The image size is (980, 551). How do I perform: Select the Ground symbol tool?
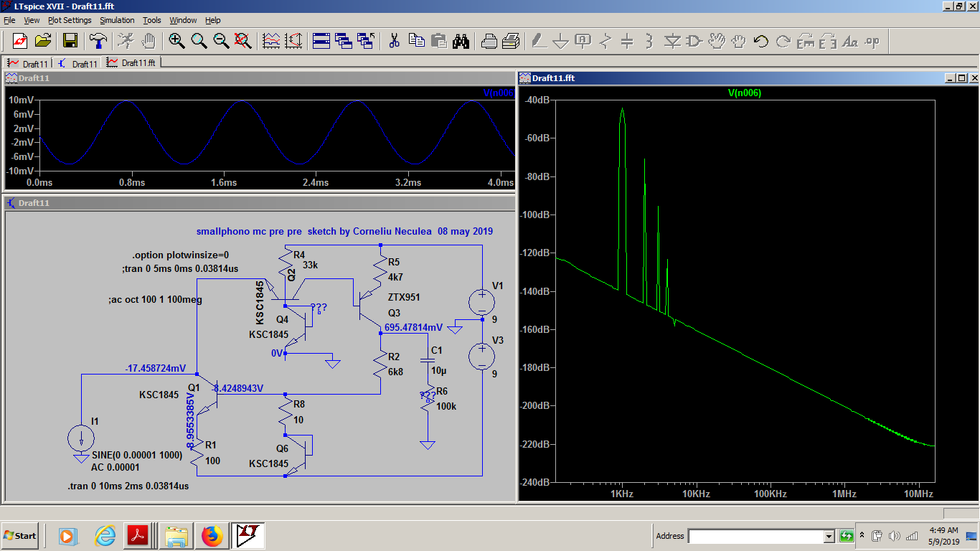[560, 40]
